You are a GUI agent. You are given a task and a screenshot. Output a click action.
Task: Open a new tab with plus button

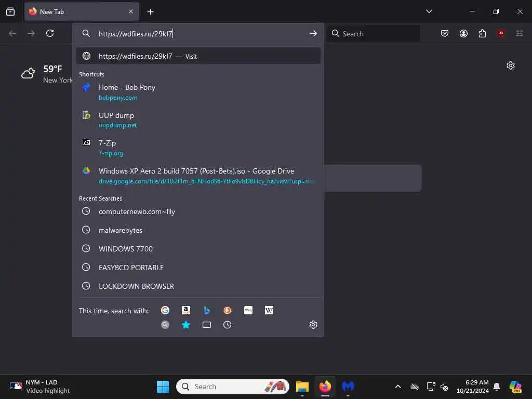point(150,12)
